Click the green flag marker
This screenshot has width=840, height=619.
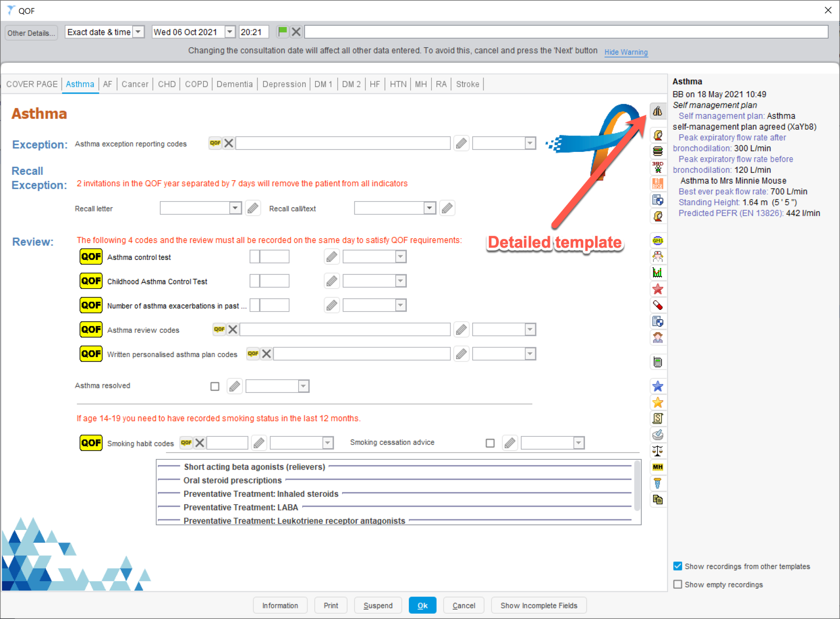point(283,31)
